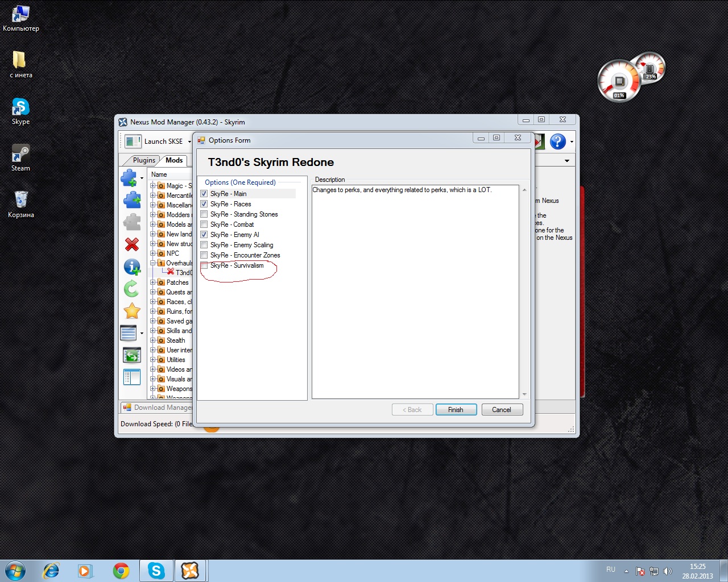Click the blue plus Add Mod icon
The image size is (728, 582).
click(129, 178)
